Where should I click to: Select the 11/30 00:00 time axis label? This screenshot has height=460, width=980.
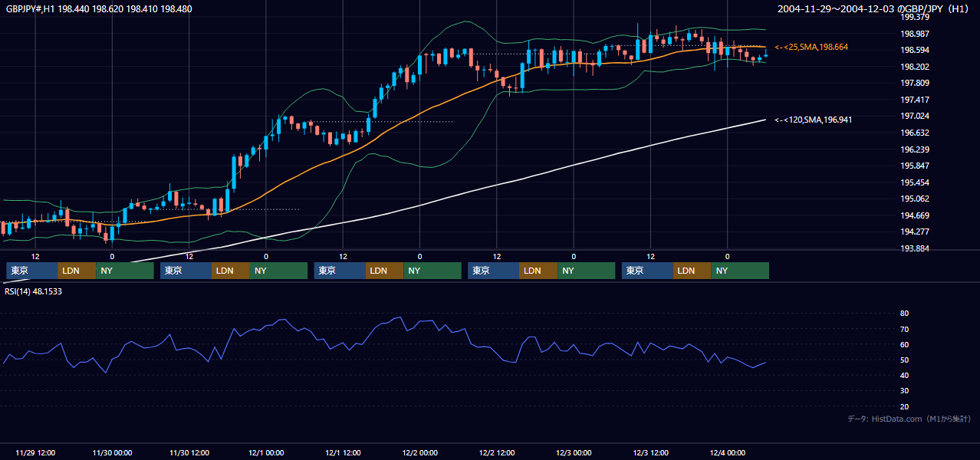point(112,452)
